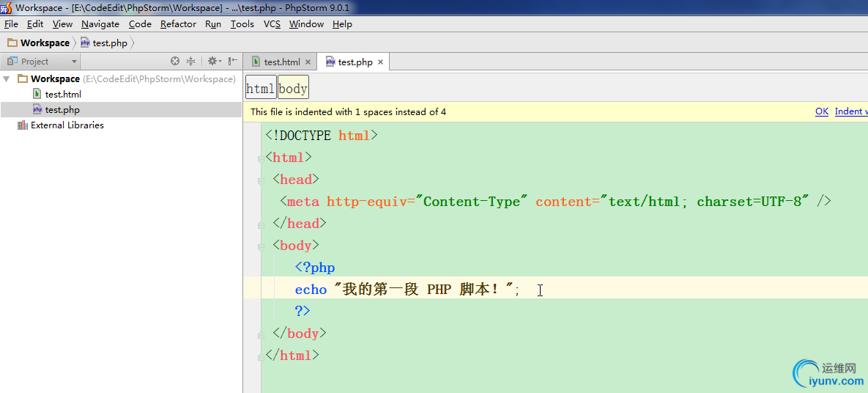Viewport: 868px width, 393px height.
Task: Hide the Project tool window
Action: [233, 61]
